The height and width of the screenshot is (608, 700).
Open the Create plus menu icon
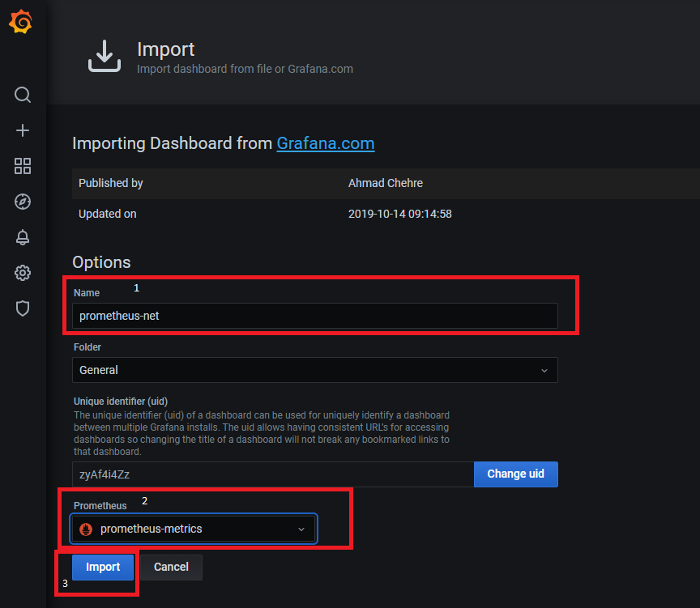point(23,130)
